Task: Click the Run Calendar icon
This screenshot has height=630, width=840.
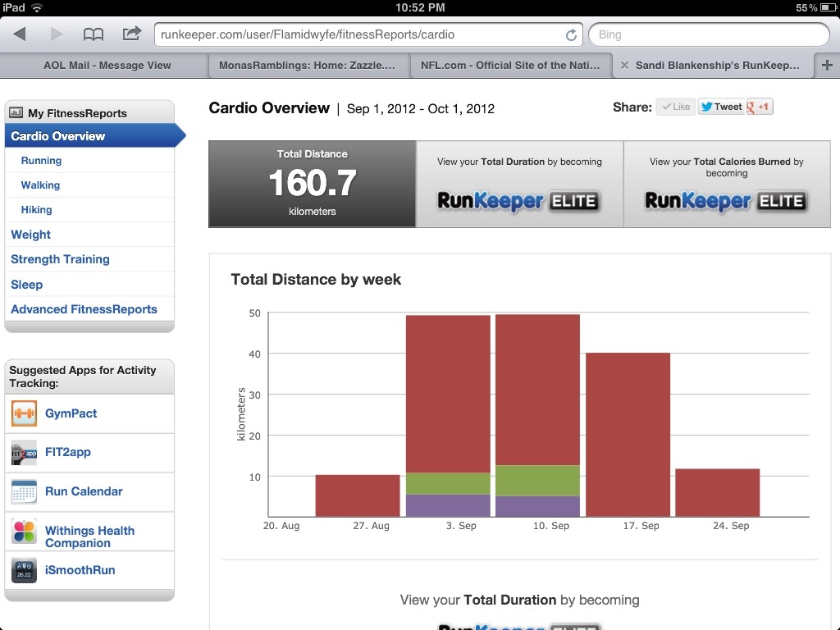Action: coord(24,491)
